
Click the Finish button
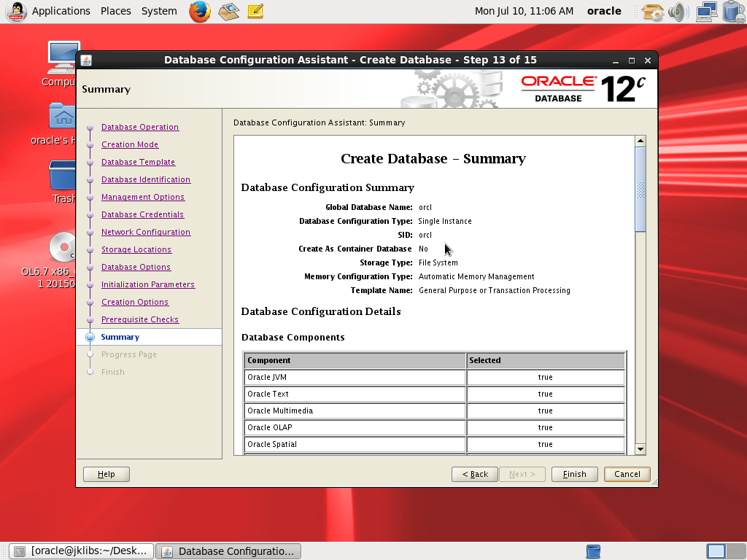(x=574, y=474)
